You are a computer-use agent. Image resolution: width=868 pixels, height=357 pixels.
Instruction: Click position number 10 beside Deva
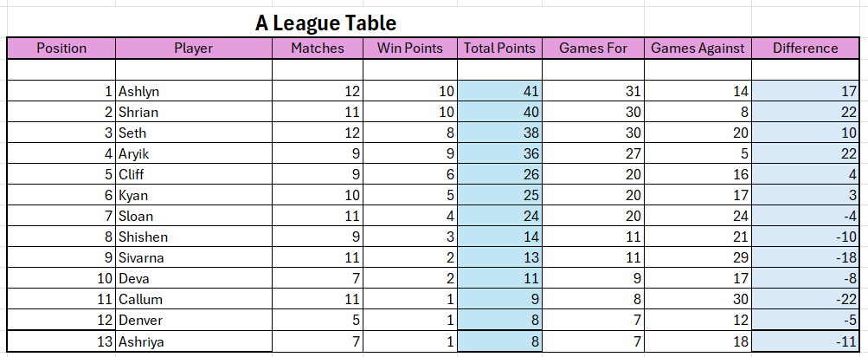coord(61,278)
